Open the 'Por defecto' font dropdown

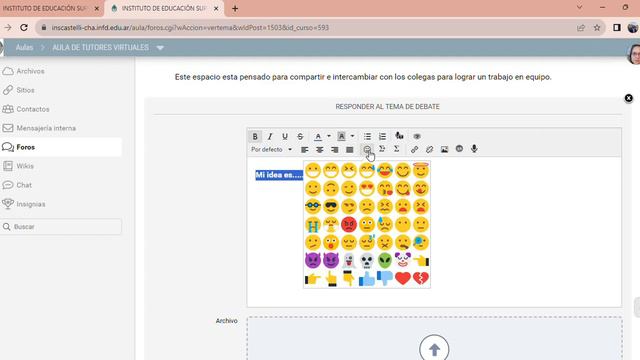click(x=271, y=149)
